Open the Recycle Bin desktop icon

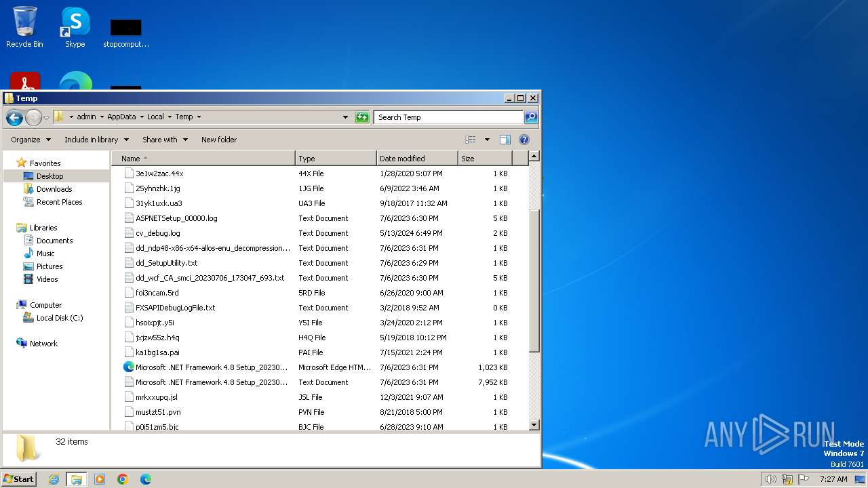tap(24, 27)
